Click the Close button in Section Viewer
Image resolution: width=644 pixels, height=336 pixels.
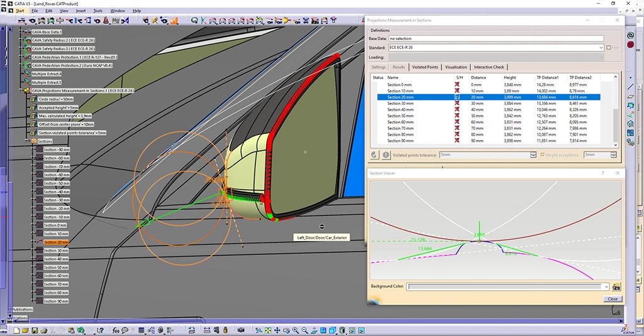coord(613,299)
